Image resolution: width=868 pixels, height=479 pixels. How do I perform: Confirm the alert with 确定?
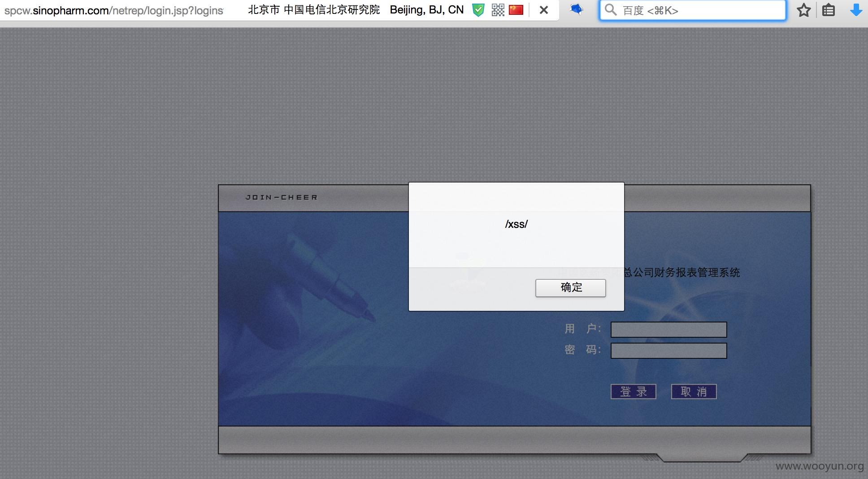(x=570, y=288)
